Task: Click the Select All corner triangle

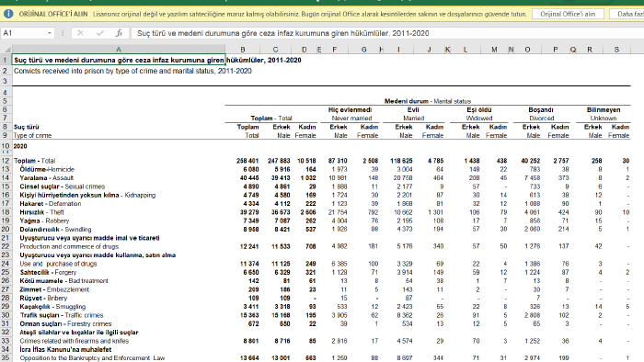Action: [6, 50]
